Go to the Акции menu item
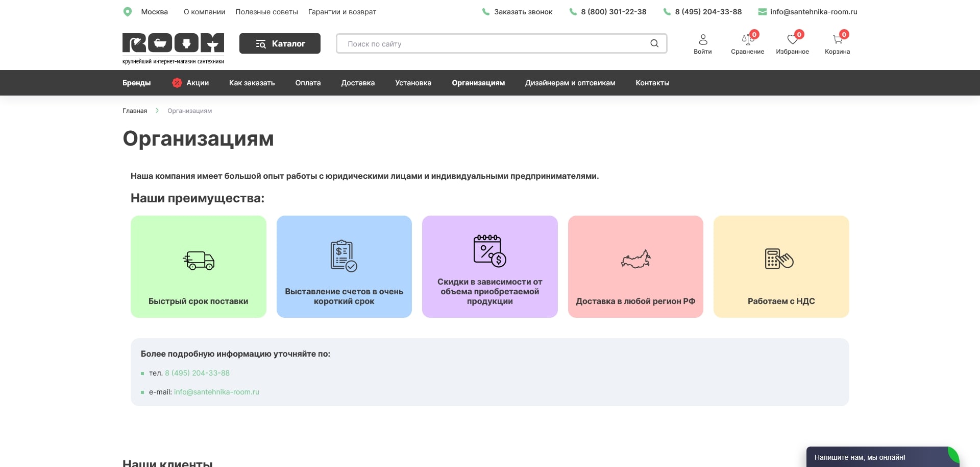This screenshot has width=980, height=467. point(197,83)
